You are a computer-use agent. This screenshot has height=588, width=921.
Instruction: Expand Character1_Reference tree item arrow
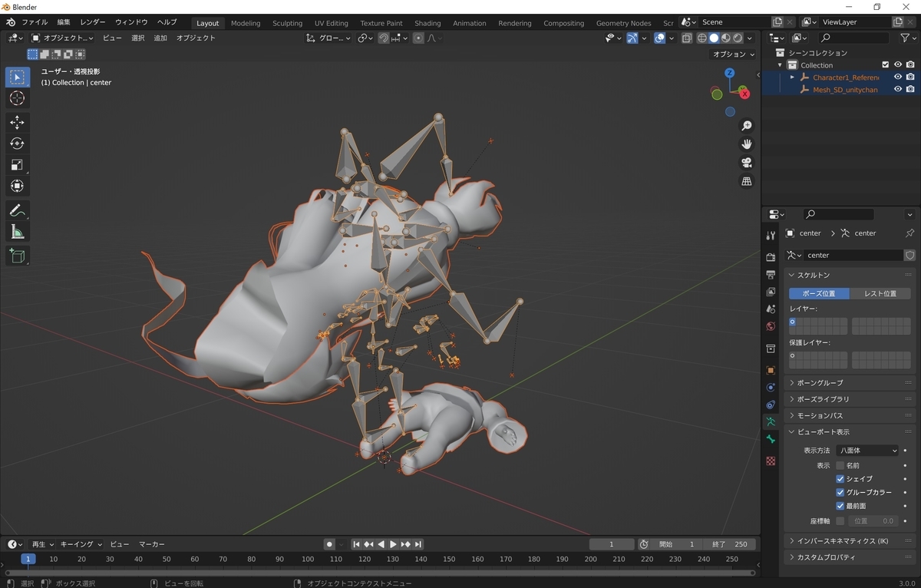793,77
